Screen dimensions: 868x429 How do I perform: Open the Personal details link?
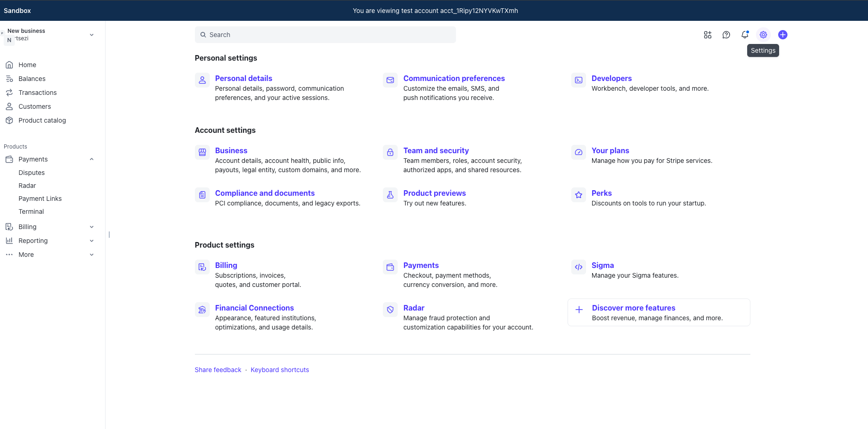click(x=244, y=78)
